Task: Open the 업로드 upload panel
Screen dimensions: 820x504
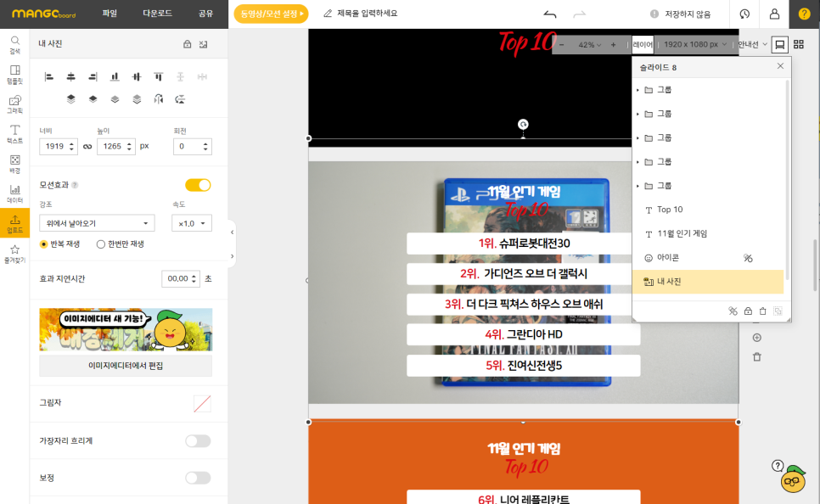Action: pyautogui.click(x=14, y=223)
